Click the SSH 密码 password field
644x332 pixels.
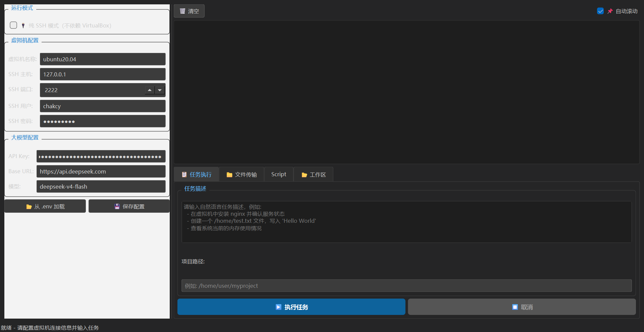pos(103,121)
